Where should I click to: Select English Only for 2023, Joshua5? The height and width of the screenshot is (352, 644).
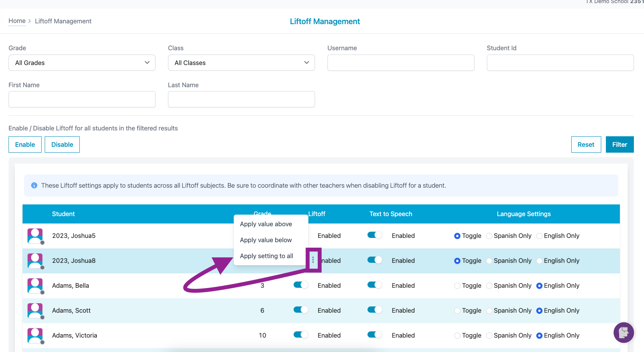539,236
